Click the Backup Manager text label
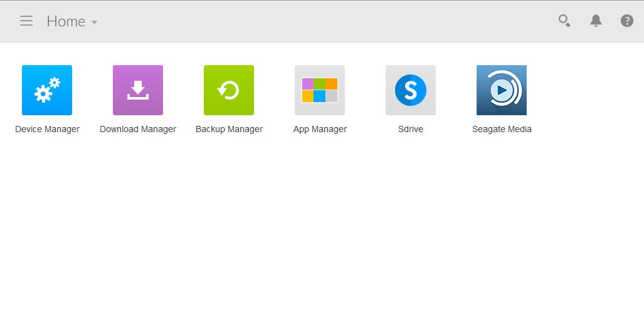The width and height of the screenshot is (644, 310). (229, 129)
